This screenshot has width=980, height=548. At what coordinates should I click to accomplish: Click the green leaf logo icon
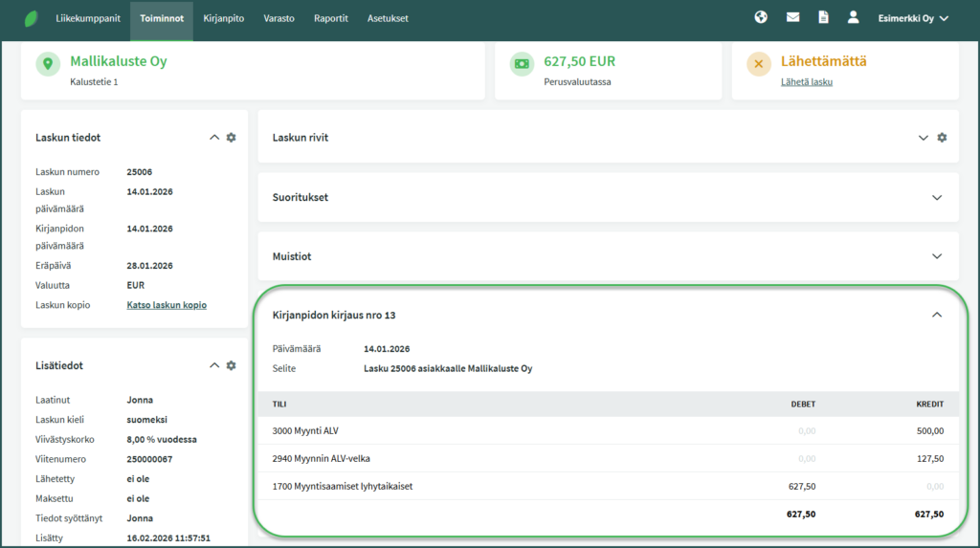[32, 18]
